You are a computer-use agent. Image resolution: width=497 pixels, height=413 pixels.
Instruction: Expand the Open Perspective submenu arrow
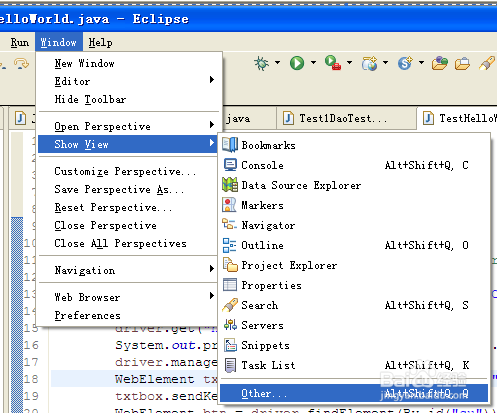212,125
